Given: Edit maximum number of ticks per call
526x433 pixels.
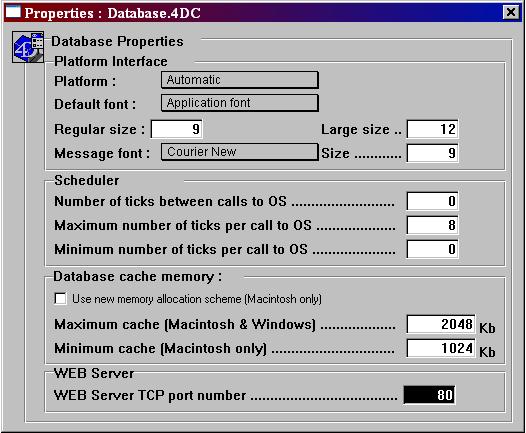Looking at the screenshot, I should click(x=432, y=225).
